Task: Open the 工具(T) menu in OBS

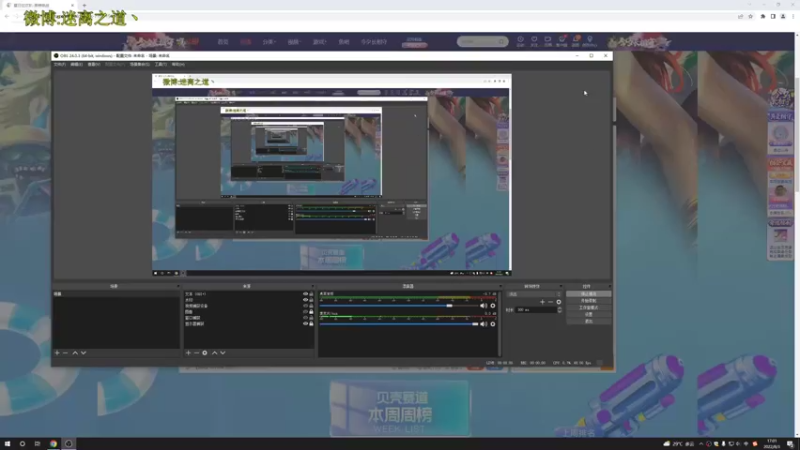Action: click(x=161, y=65)
